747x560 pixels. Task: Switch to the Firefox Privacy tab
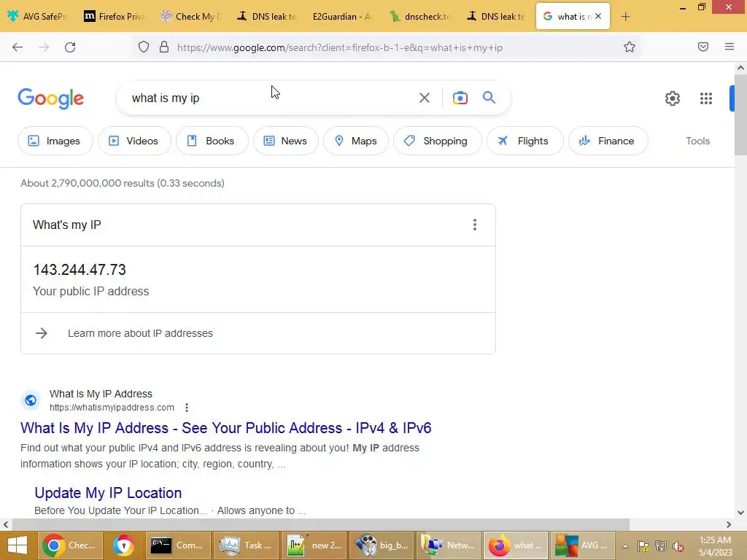pos(115,17)
